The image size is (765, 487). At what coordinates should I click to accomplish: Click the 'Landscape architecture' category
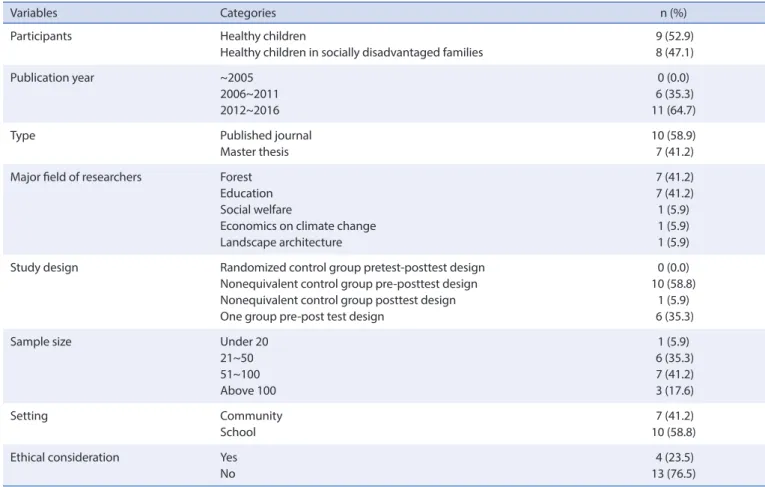pyautogui.click(x=281, y=243)
